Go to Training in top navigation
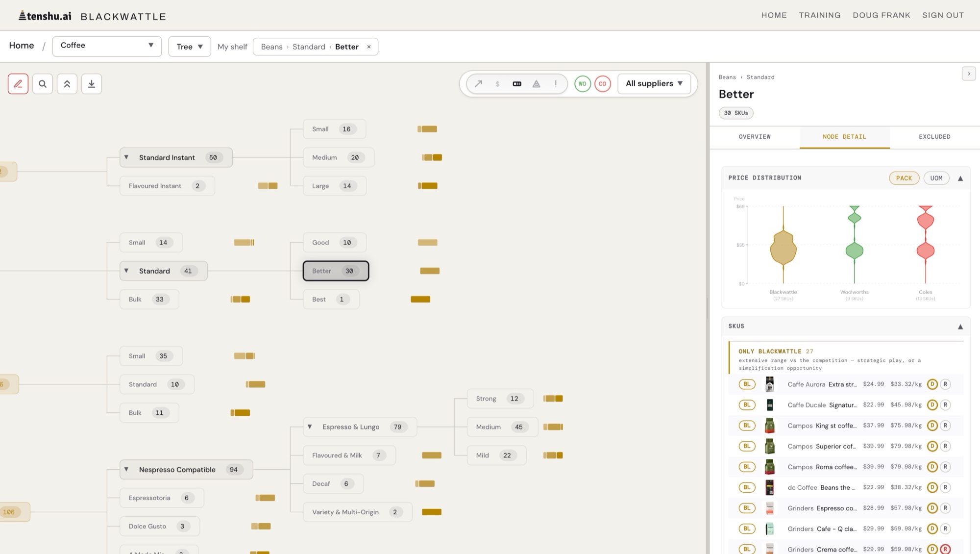 coord(820,15)
